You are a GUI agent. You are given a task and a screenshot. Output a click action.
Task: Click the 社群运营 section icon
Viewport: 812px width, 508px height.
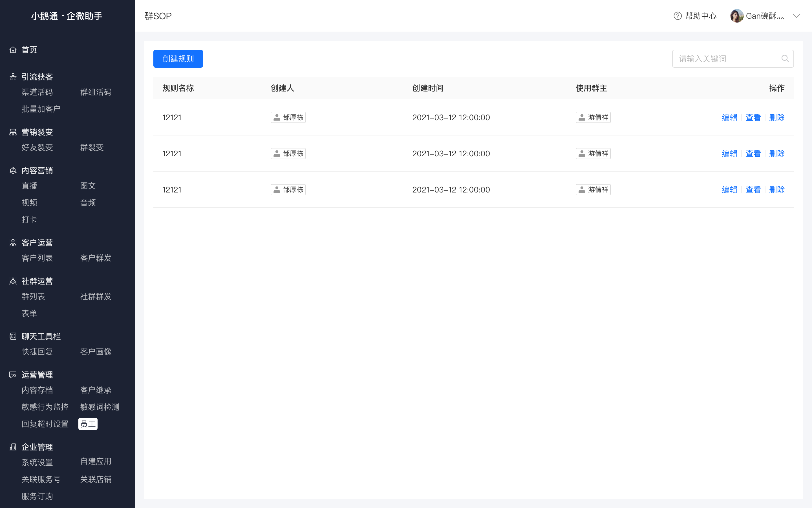pos(13,281)
